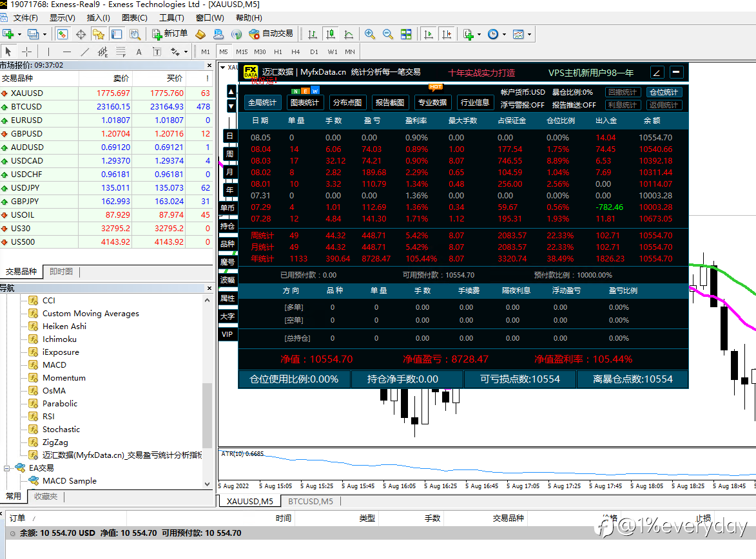Open the 文件(F) menu
Image resolution: width=756 pixels, height=559 pixels.
[x=26, y=18]
